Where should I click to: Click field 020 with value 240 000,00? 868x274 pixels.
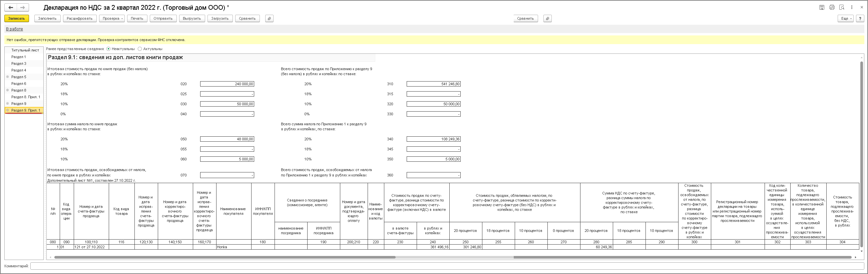point(227,84)
